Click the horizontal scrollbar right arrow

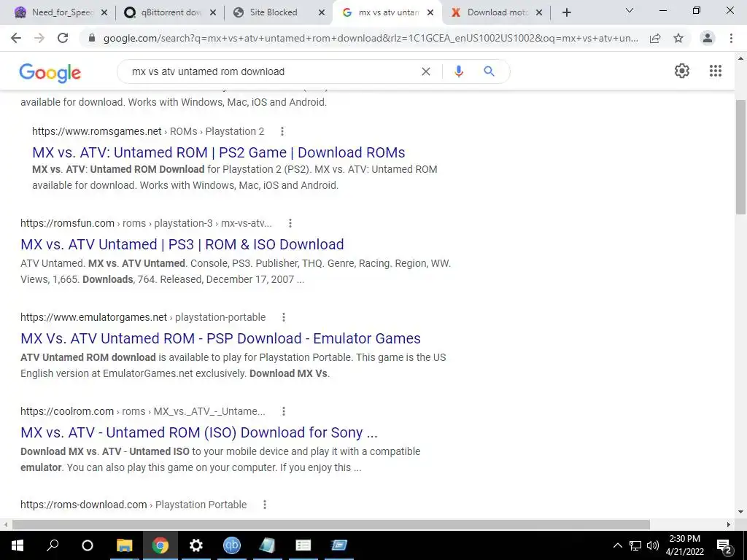pyautogui.click(x=729, y=525)
